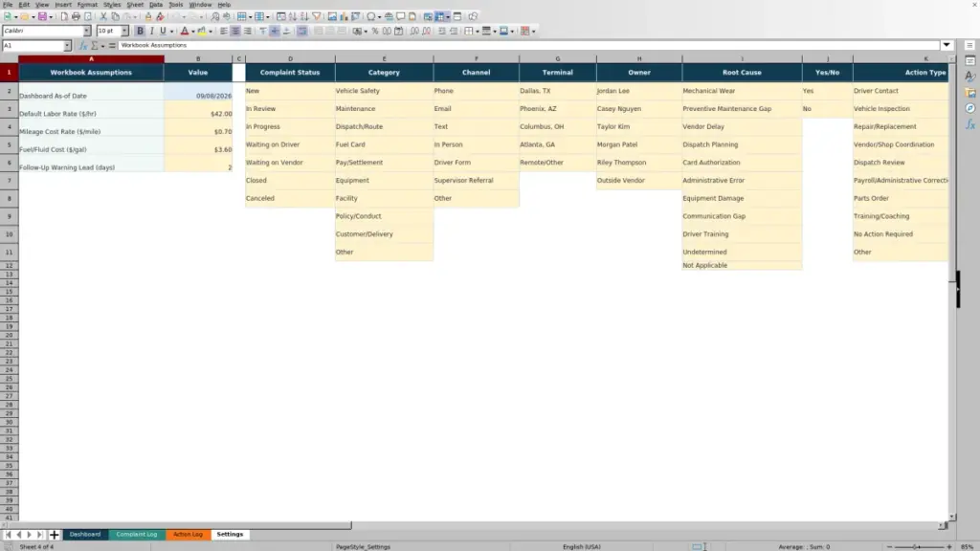980x551 pixels.
Task: Expand the AutoSum dropdown arrow
Action: 103,46
